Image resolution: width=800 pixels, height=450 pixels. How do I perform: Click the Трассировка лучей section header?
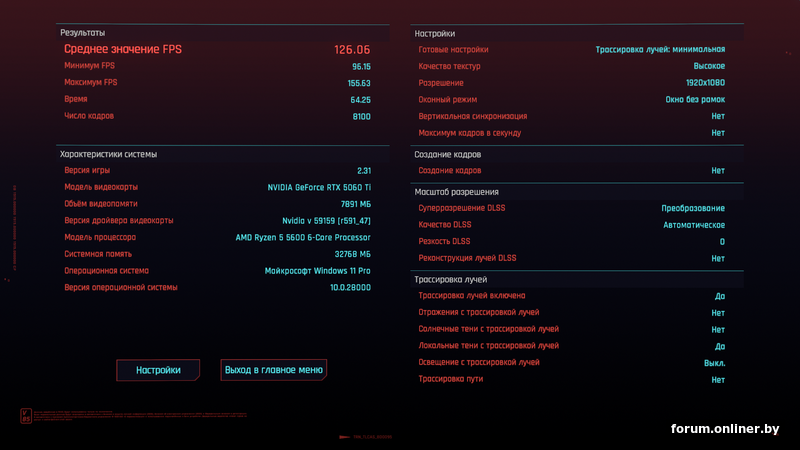coord(451,280)
